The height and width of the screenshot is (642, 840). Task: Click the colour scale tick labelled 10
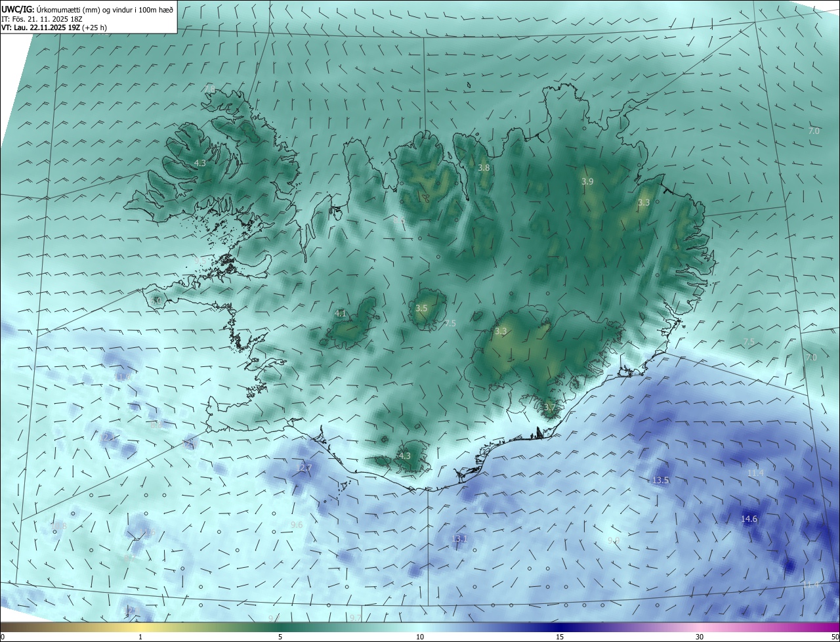pyautogui.click(x=420, y=637)
